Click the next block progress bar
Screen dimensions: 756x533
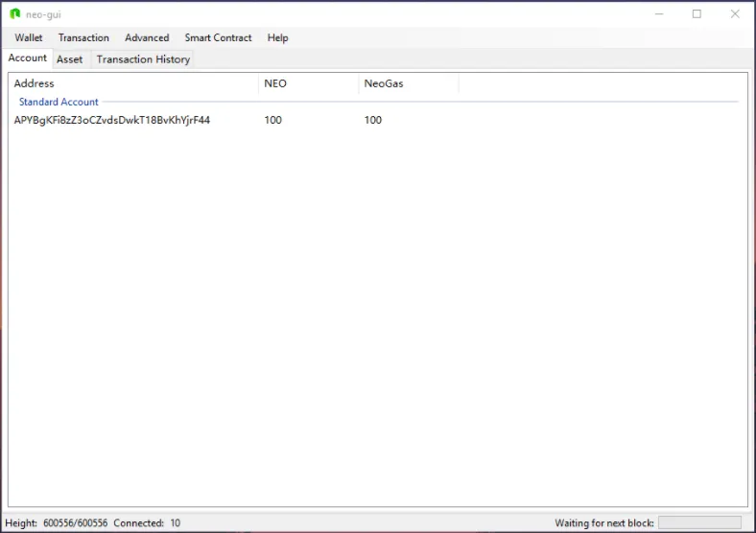[x=699, y=522]
